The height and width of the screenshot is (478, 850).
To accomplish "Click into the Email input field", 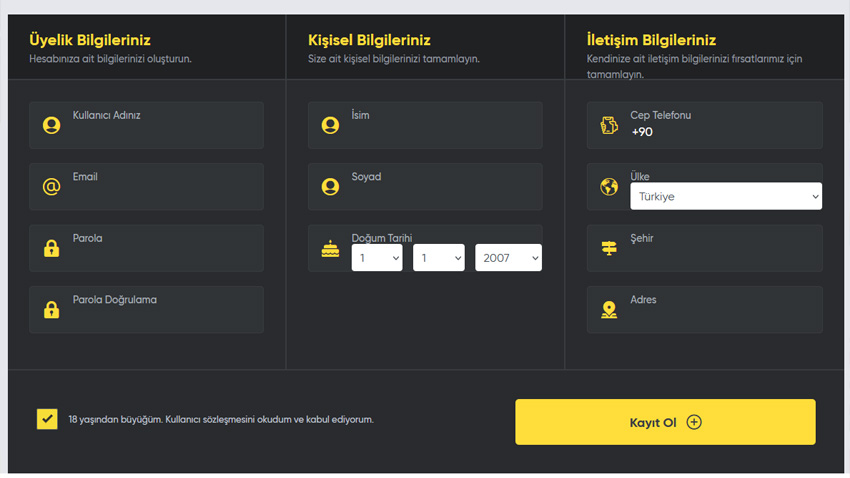I will 160,193.
